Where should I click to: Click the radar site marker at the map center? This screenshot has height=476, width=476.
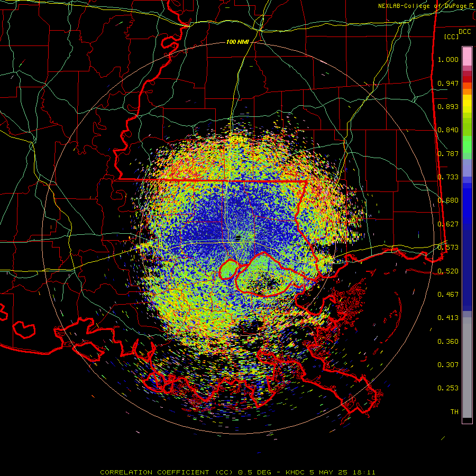[x=238, y=237]
